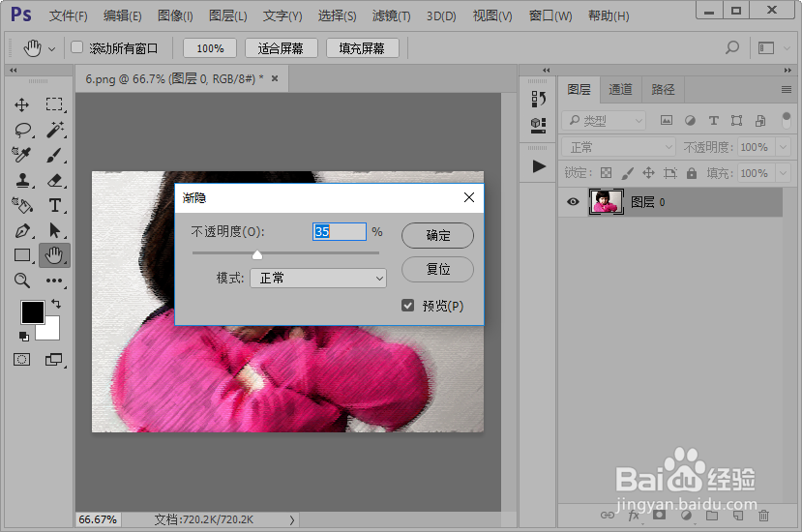This screenshot has width=802, height=532.
Task: Select the Move tool
Action: point(21,104)
